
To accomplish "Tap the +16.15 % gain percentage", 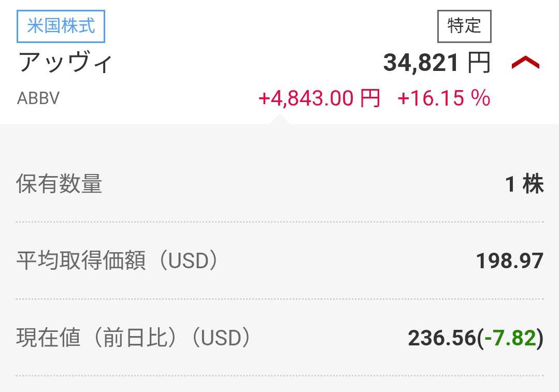I will (443, 98).
